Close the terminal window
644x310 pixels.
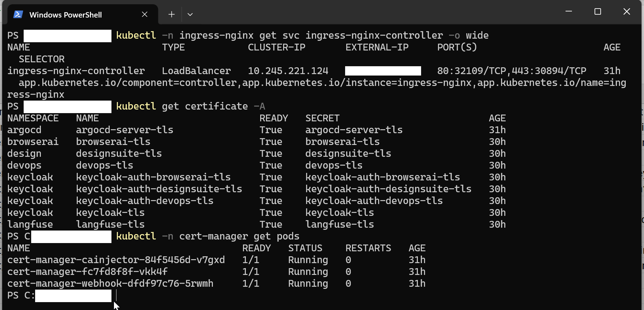click(627, 11)
